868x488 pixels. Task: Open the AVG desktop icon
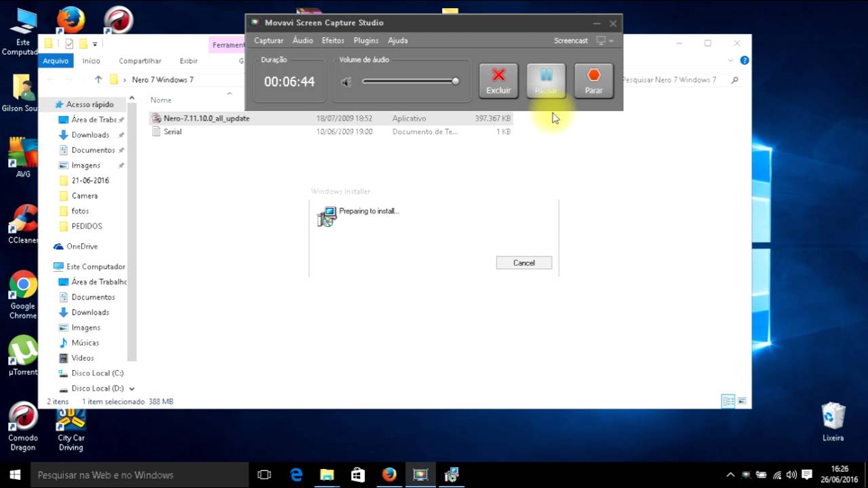coord(23,157)
